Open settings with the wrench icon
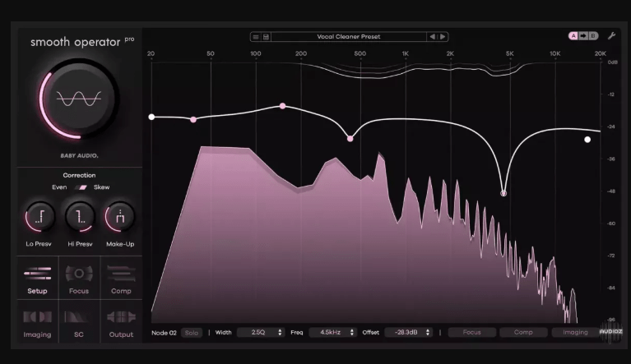This screenshot has width=631, height=364. coord(612,36)
